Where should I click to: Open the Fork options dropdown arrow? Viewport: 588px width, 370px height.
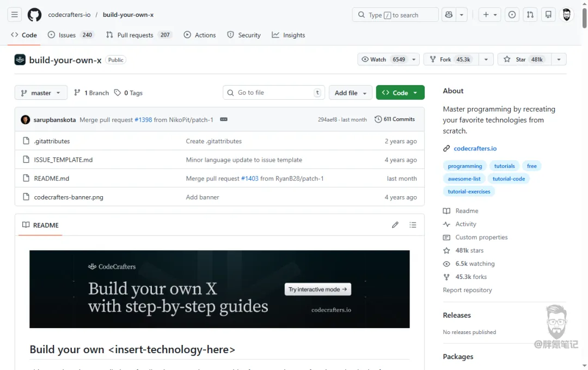point(486,59)
